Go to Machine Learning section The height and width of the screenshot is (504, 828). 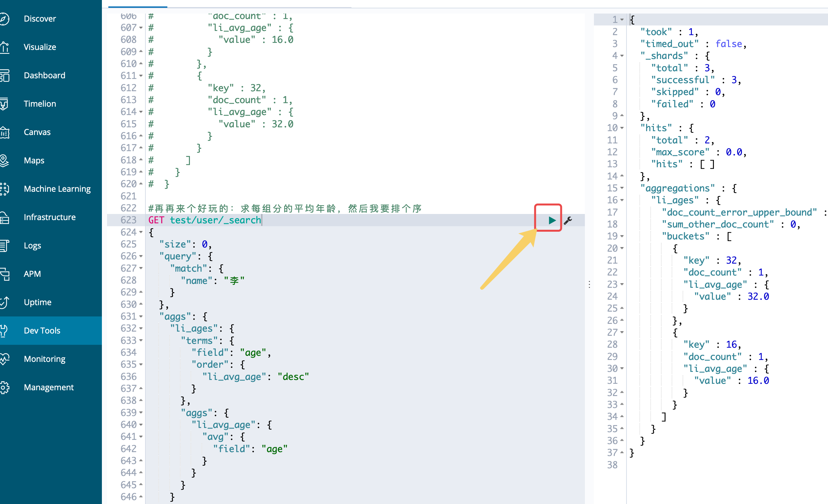tap(57, 189)
